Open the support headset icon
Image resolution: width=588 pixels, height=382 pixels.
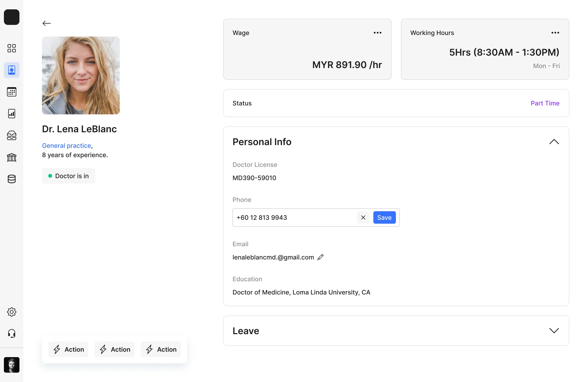[12, 334]
